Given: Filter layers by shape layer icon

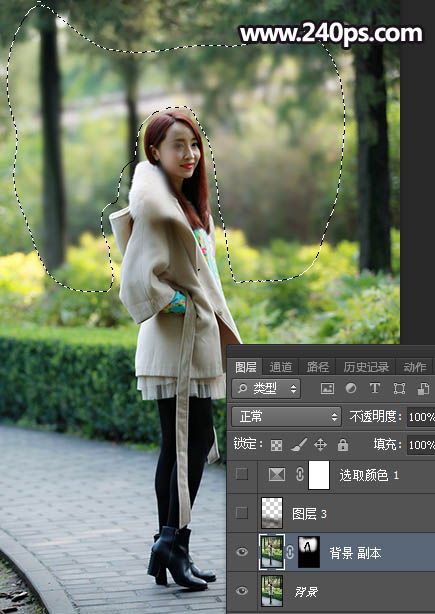Looking at the screenshot, I should click(399, 388).
